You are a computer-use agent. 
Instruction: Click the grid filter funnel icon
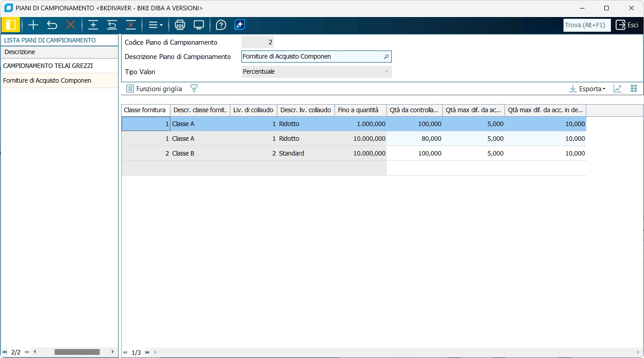point(194,88)
